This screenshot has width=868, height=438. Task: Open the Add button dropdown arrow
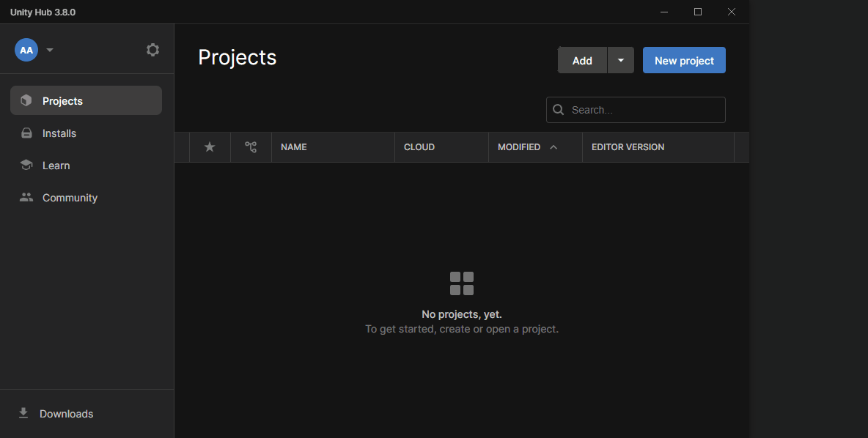tap(621, 61)
